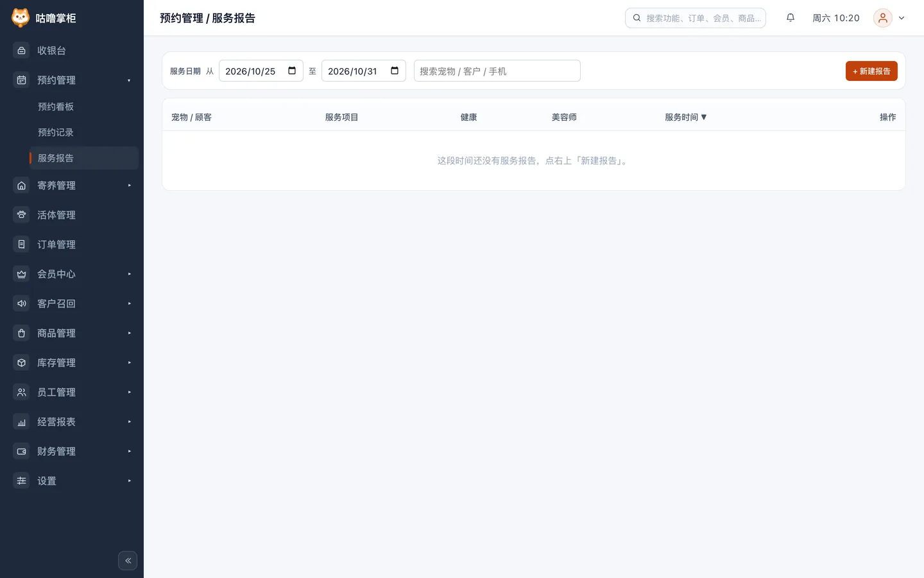Viewport: 924px width, 578px height.
Task: Click the 设置 sliders icon
Action: [22, 481]
